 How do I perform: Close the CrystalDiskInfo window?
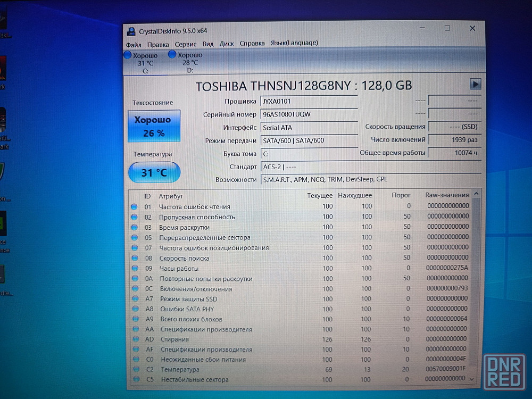coord(472,28)
